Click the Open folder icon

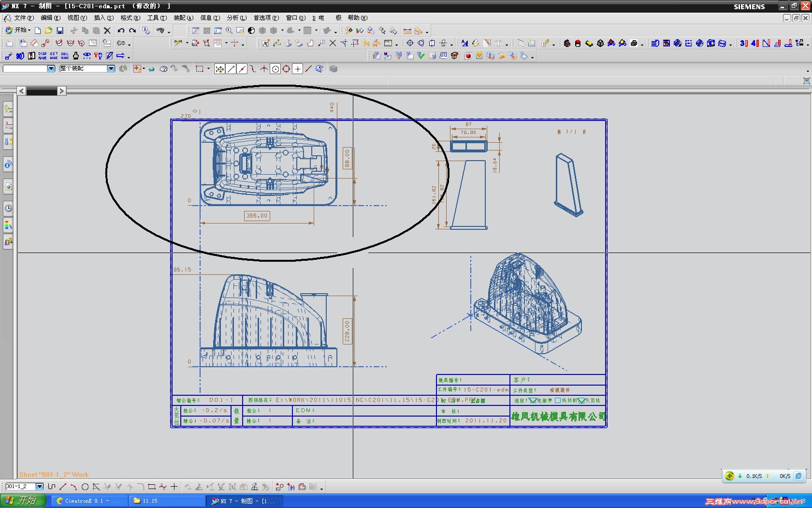point(48,30)
